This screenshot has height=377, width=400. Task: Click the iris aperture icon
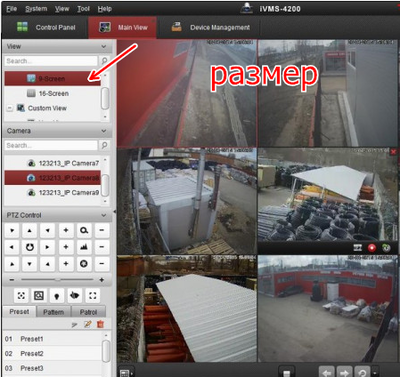[x=84, y=264]
